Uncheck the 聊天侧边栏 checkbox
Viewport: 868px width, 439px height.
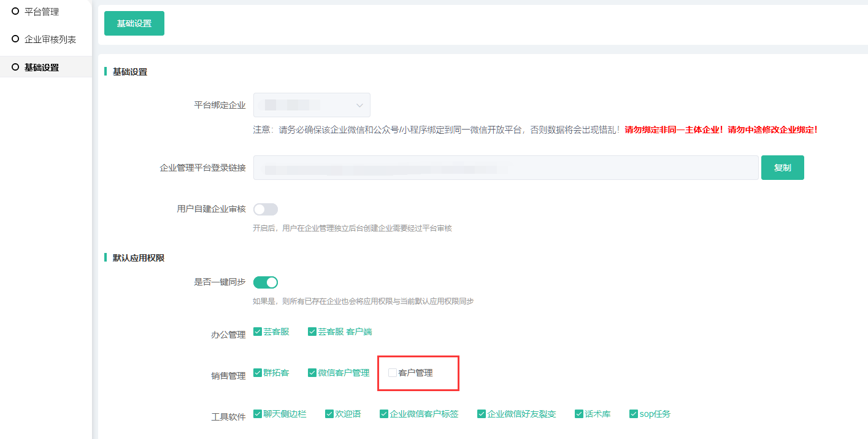click(x=258, y=414)
